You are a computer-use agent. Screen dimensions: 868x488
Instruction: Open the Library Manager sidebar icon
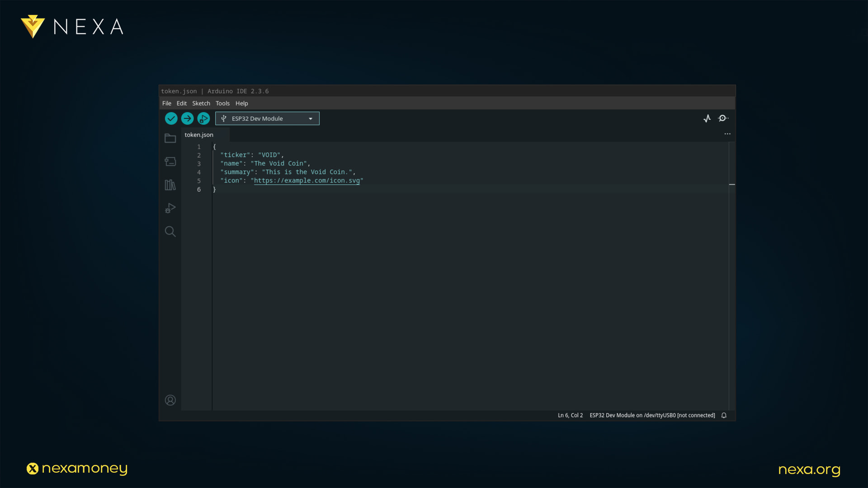click(170, 185)
